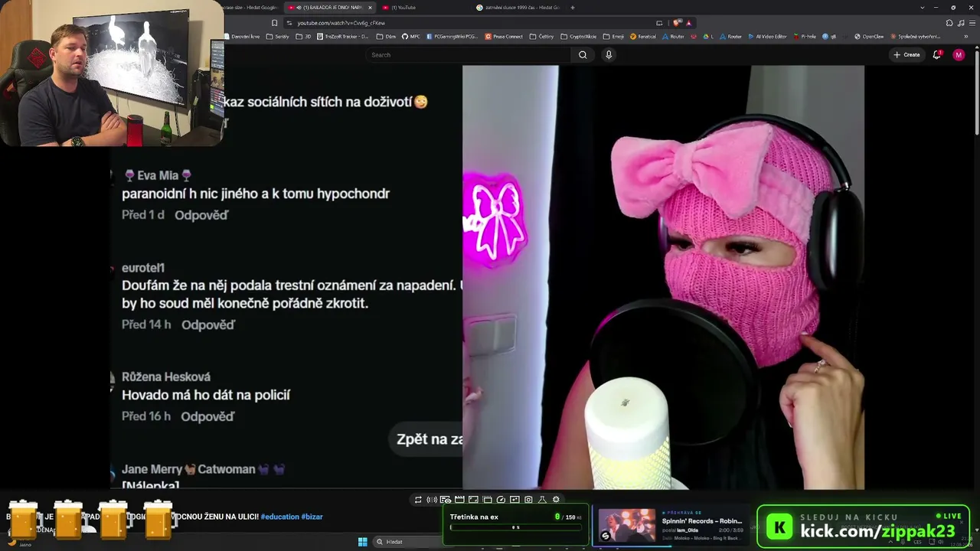
Task: Switch to the BAILADOR JE DNO YouTube tab
Action: pyautogui.click(x=328, y=8)
